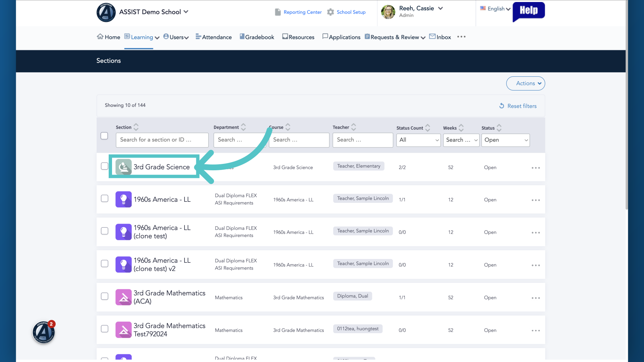Toggle the select-all sections checkbox
The image size is (644, 362).
[x=104, y=136]
